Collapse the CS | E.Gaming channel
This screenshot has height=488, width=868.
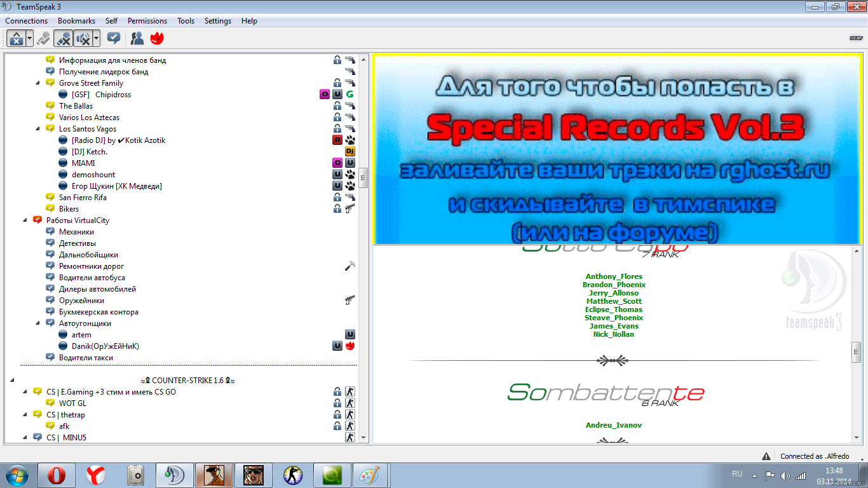[x=25, y=392]
